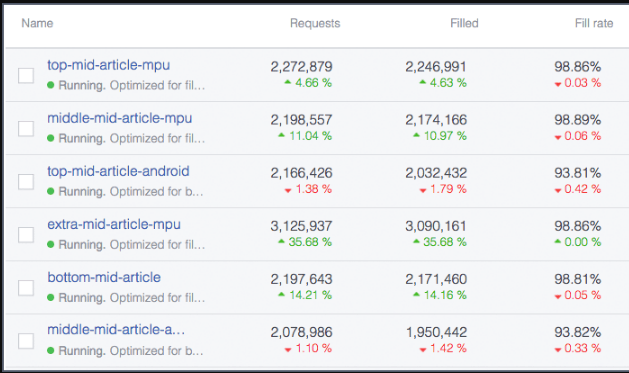Select the 2,272,879 requests value
The image size is (629, 373).
coord(301,67)
